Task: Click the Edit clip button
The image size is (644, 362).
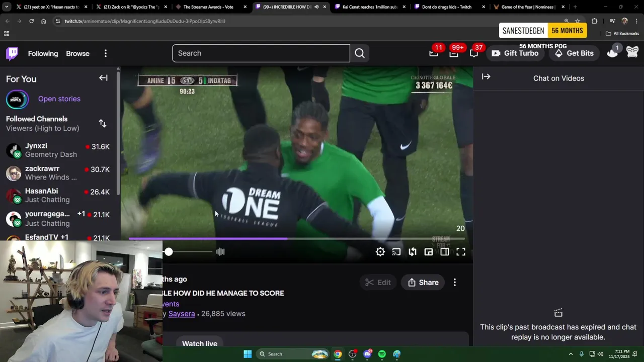Action: (x=378, y=283)
